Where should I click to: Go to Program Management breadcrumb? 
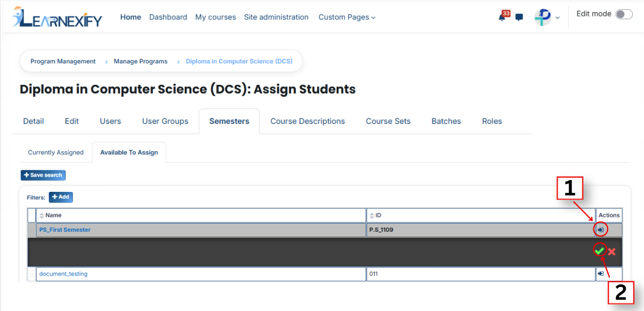point(63,61)
